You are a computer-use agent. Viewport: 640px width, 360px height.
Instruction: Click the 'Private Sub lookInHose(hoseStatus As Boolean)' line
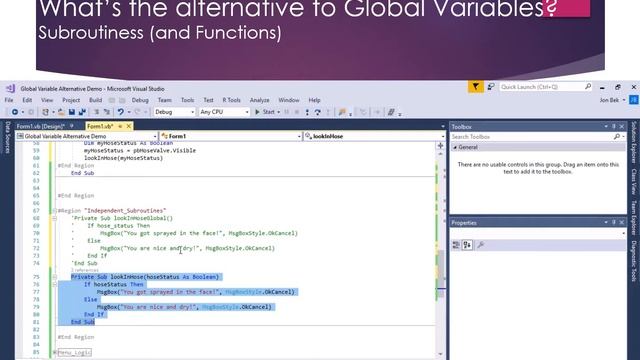[145, 277]
